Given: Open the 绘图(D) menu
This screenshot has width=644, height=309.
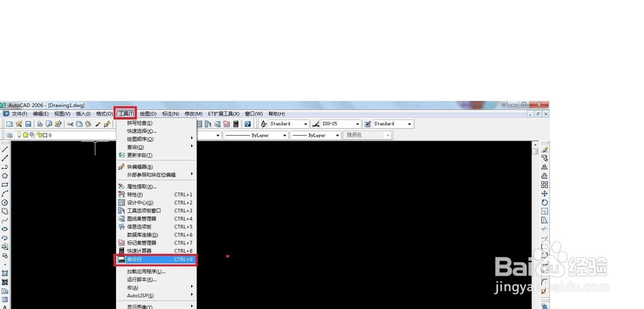Looking at the screenshot, I should (x=148, y=114).
